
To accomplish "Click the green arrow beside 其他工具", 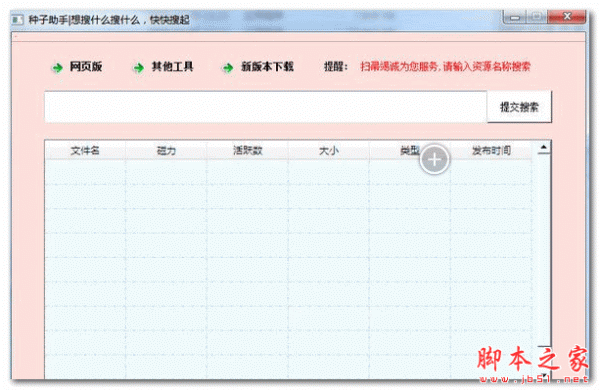I will point(139,68).
